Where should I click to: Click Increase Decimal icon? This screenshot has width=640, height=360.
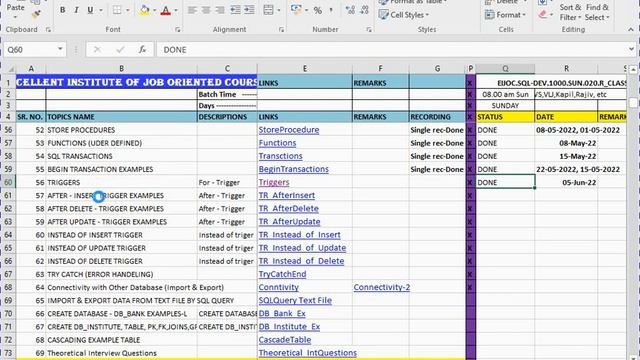coord(350,10)
